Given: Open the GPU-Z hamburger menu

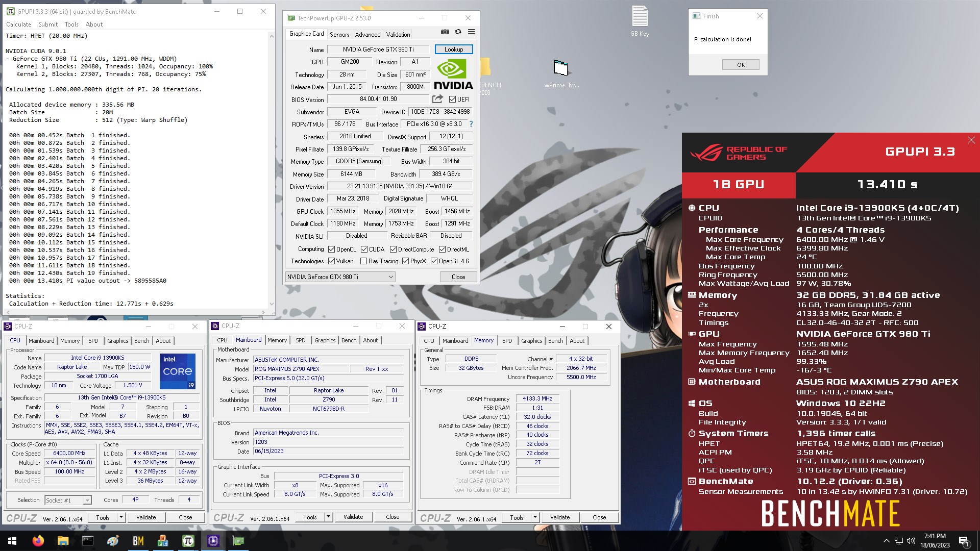Looking at the screenshot, I should [x=471, y=32].
